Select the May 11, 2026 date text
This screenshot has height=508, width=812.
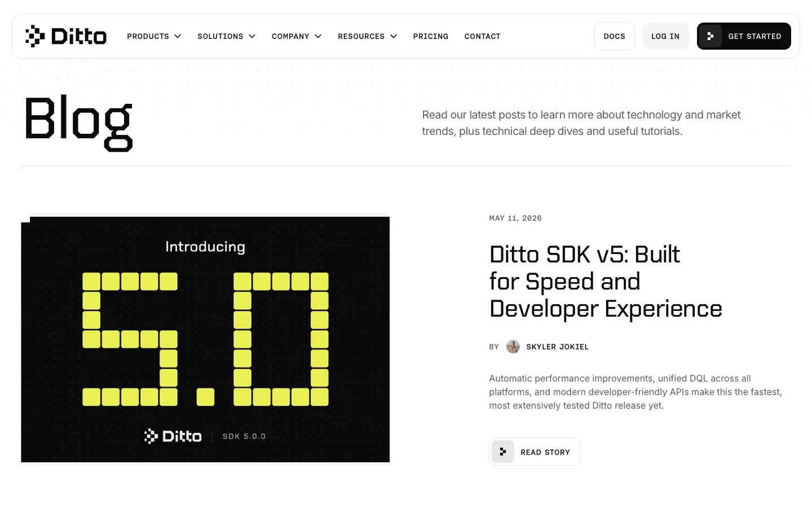point(515,218)
